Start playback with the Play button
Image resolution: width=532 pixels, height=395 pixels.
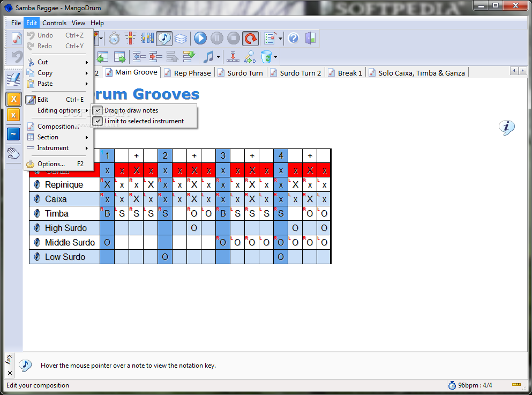(x=200, y=38)
